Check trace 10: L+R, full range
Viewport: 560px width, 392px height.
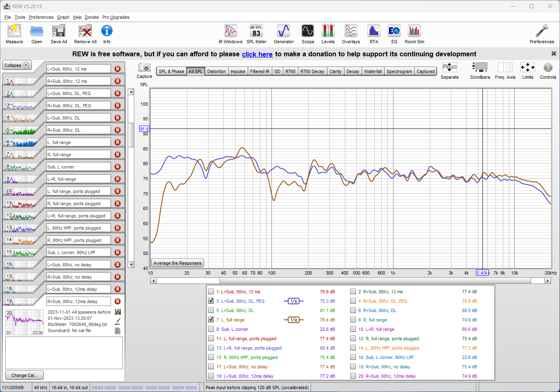pos(353,329)
